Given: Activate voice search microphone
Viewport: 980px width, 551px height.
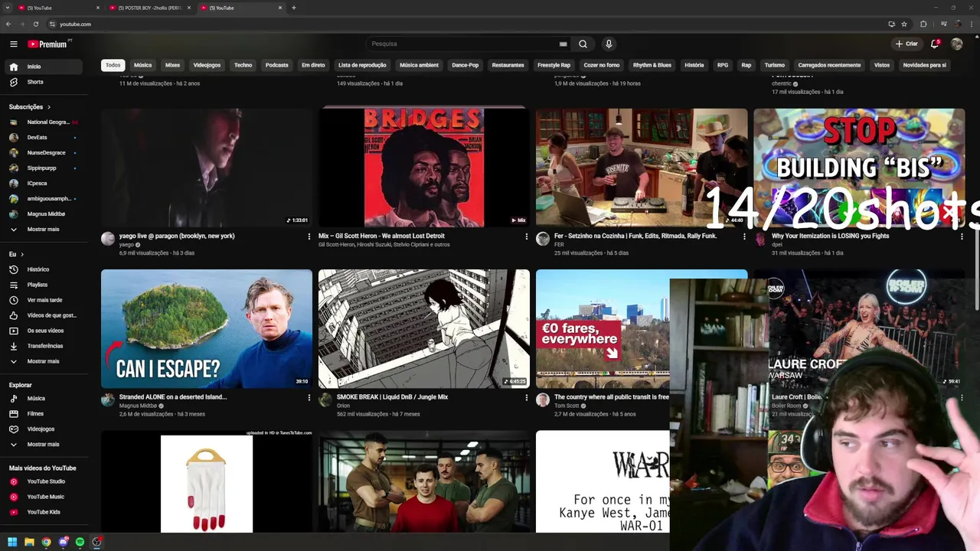Looking at the screenshot, I should click(609, 44).
